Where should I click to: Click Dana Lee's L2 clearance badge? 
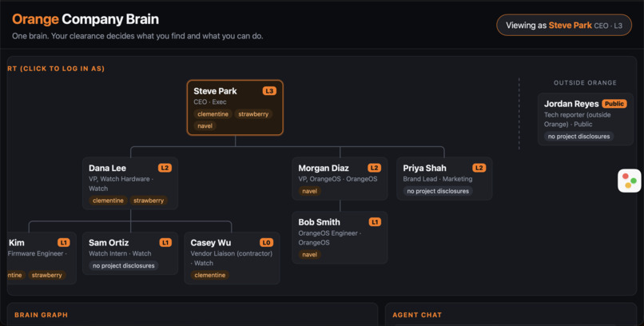165,168
